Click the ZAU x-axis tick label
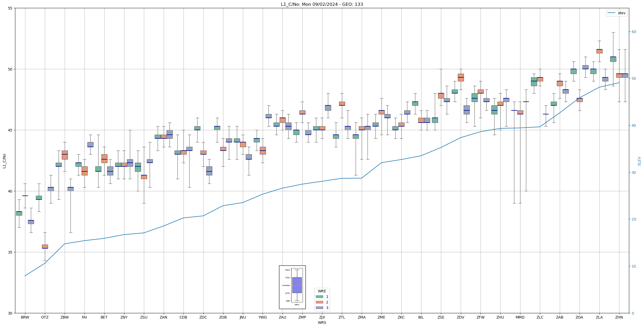The height and width of the screenshot is (327, 644). pos(282,317)
